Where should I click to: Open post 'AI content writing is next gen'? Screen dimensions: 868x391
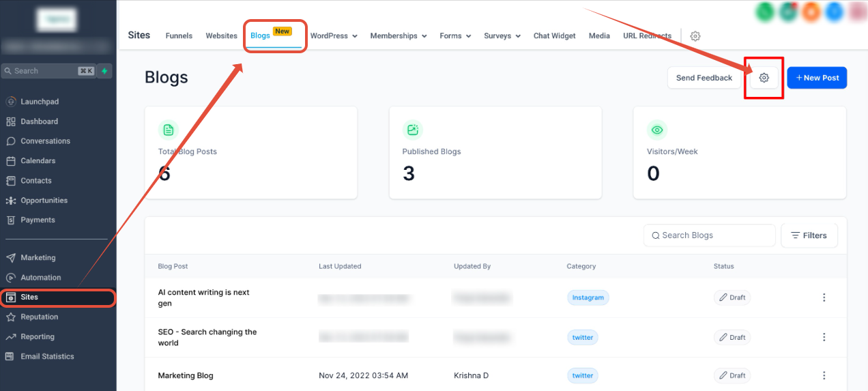pos(204,298)
